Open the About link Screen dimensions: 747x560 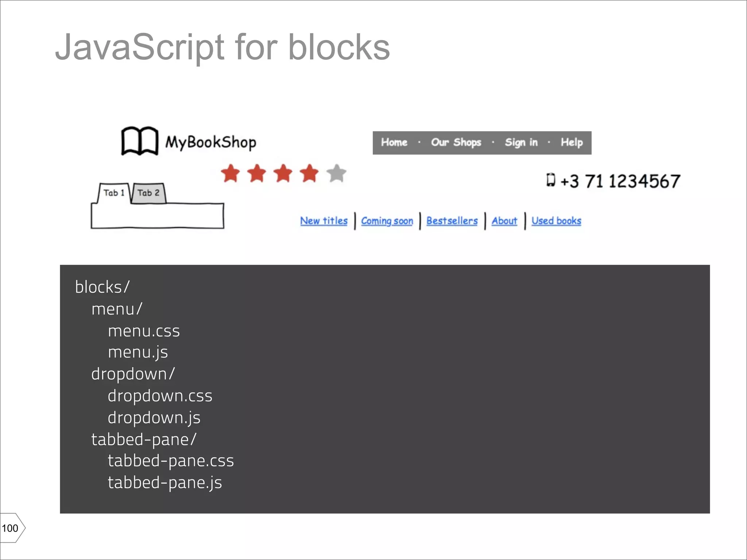click(504, 221)
